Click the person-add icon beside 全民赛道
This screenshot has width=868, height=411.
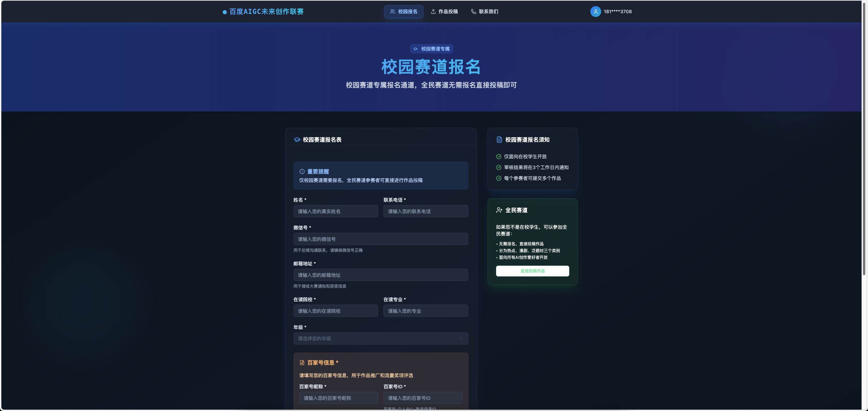499,210
